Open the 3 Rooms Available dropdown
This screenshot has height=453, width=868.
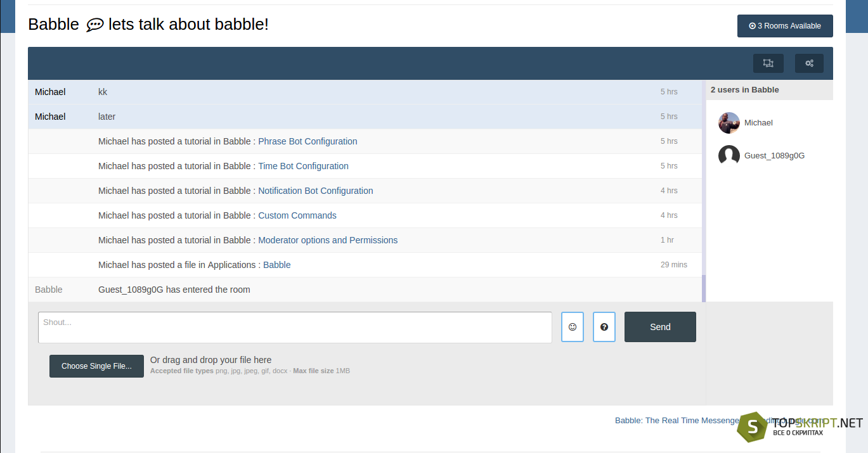tap(785, 26)
